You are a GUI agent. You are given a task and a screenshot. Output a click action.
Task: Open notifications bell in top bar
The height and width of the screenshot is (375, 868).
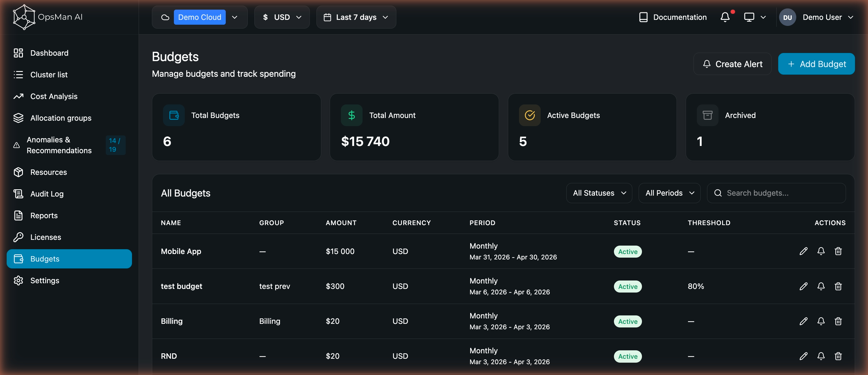click(725, 17)
